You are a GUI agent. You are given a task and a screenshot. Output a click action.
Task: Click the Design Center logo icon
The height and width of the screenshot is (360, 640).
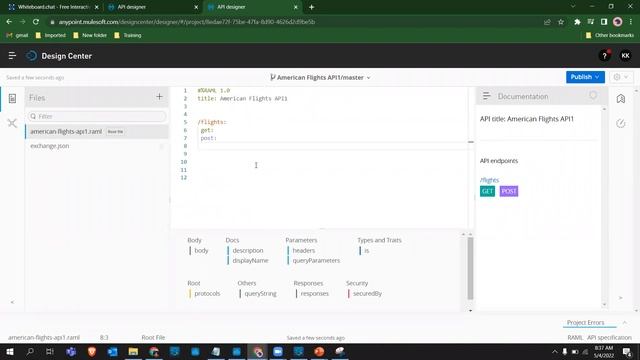31,56
